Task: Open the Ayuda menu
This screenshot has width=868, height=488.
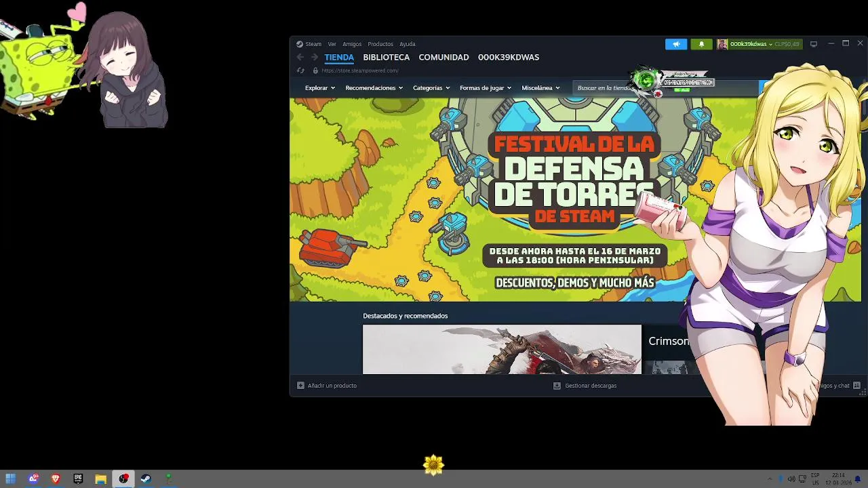Action: (408, 44)
